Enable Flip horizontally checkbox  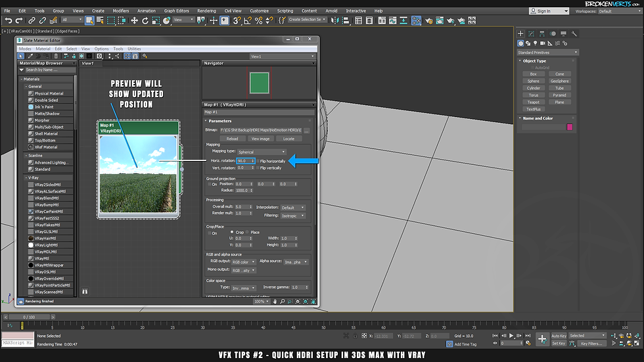pyautogui.click(x=258, y=161)
